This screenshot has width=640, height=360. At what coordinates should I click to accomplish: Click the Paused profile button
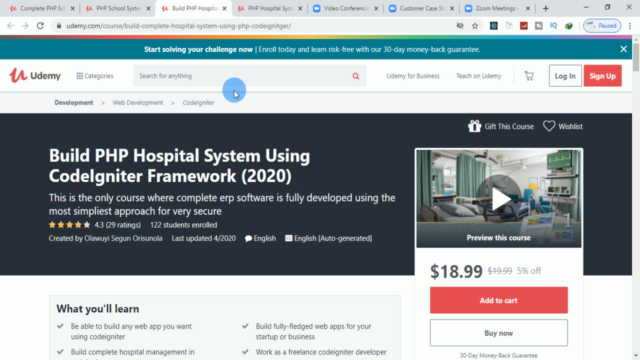click(x=602, y=26)
